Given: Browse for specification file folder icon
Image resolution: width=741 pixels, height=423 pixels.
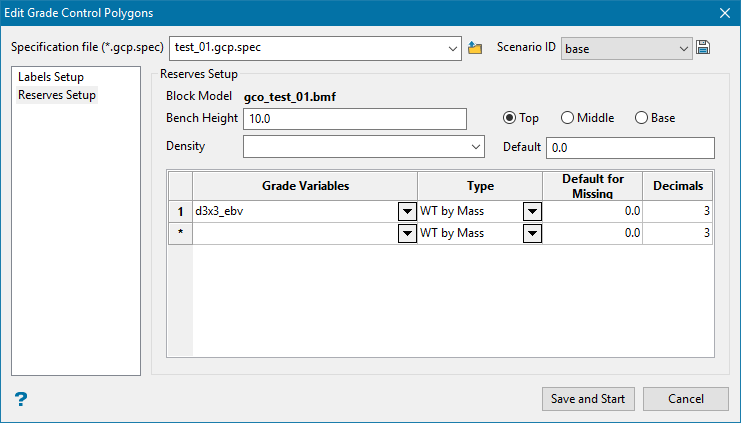Looking at the screenshot, I should 475,47.
